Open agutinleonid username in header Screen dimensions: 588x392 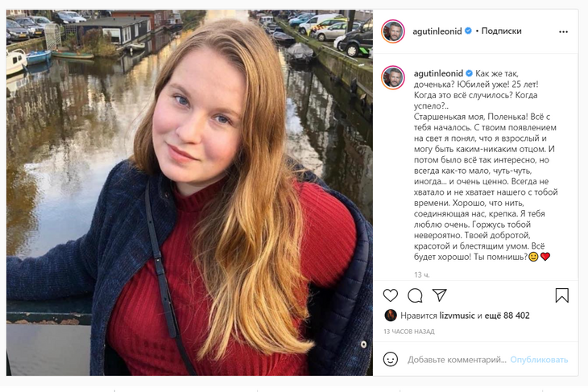click(x=439, y=31)
